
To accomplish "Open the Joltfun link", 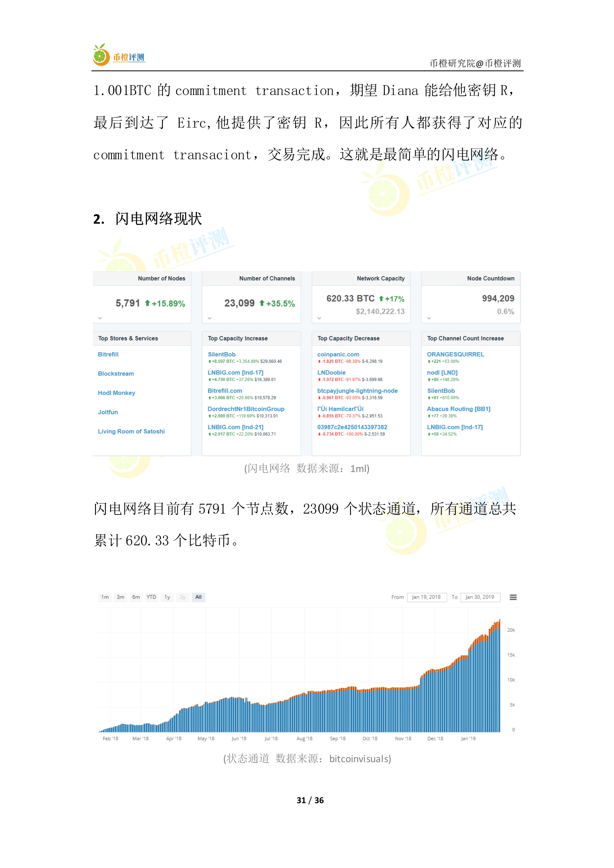I will pos(108,412).
